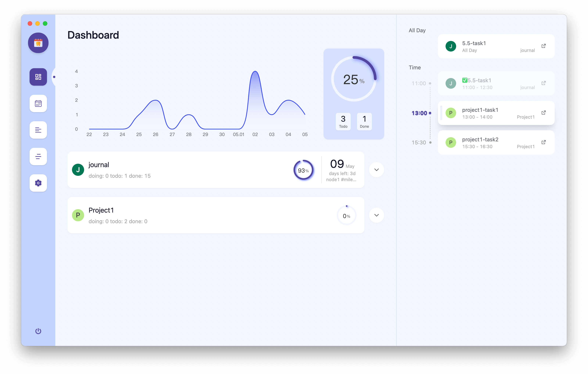Open project1-task2 external link icon
Image resolution: width=588 pixels, height=374 pixels.
[543, 142]
